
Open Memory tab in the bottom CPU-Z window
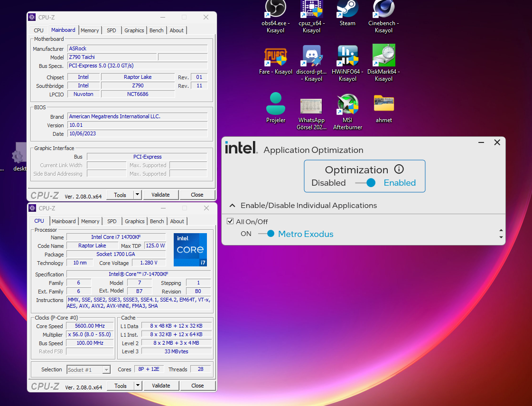coord(90,221)
